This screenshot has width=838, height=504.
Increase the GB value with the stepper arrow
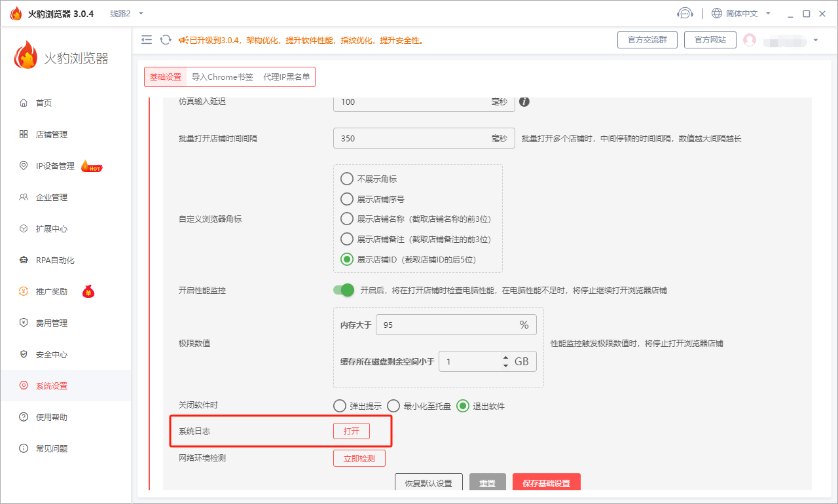pos(504,357)
